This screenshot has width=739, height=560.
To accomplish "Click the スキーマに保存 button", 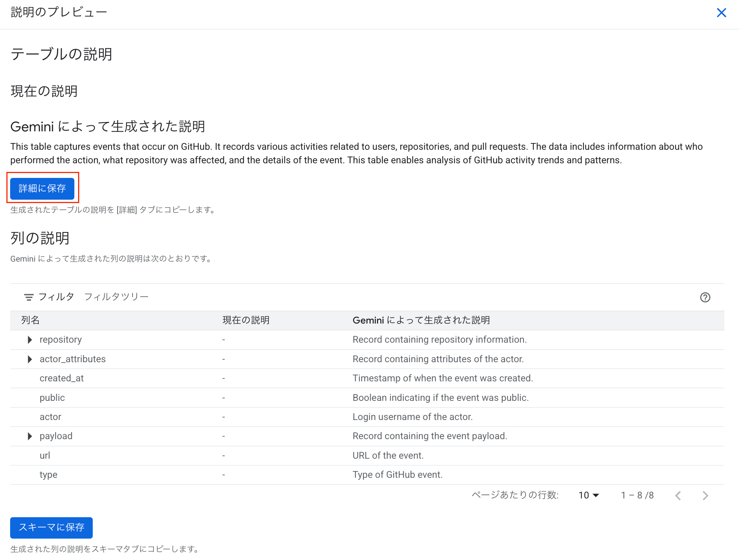I will 51,527.
